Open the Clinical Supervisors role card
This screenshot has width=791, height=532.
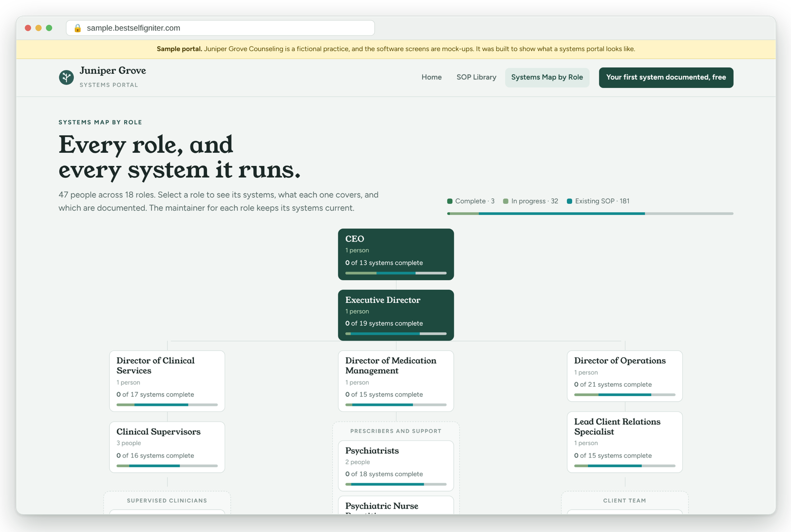click(x=167, y=447)
